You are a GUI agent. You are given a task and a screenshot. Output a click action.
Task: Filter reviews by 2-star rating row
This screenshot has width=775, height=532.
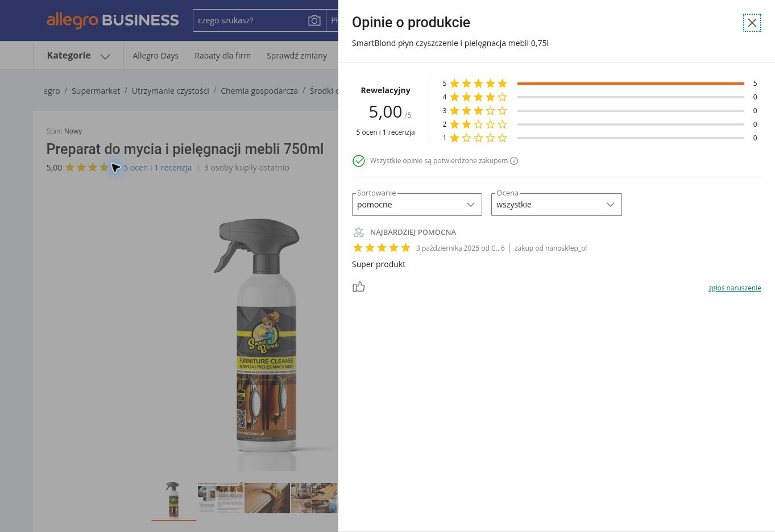tap(600, 124)
